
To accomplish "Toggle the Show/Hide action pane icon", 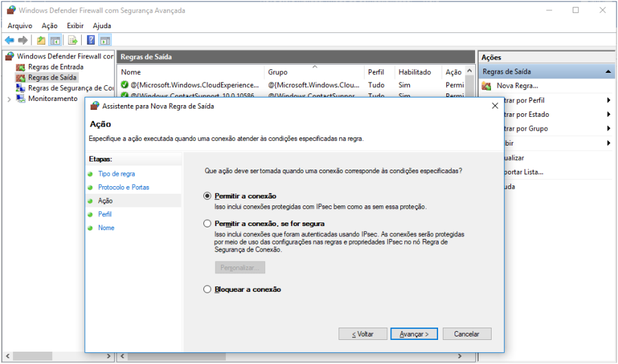I will tap(105, 41).
